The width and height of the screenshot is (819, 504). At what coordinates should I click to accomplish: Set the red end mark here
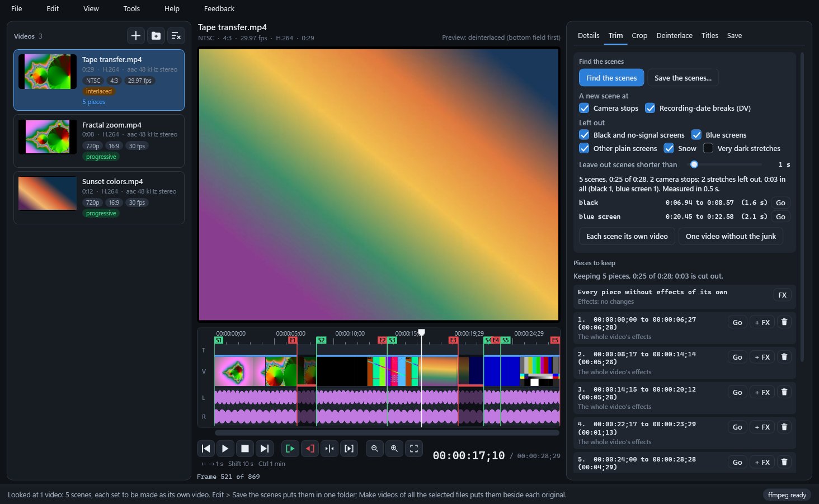tap(309, 448)
